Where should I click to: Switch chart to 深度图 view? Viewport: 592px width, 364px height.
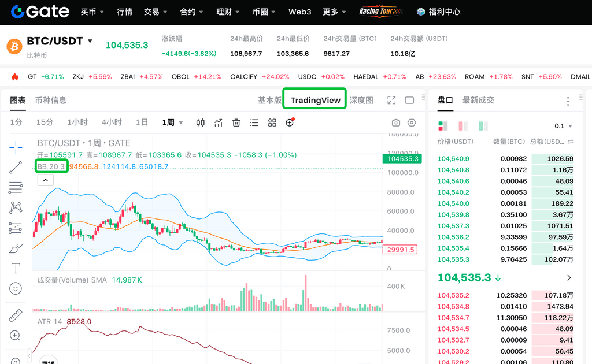(361, 100)
